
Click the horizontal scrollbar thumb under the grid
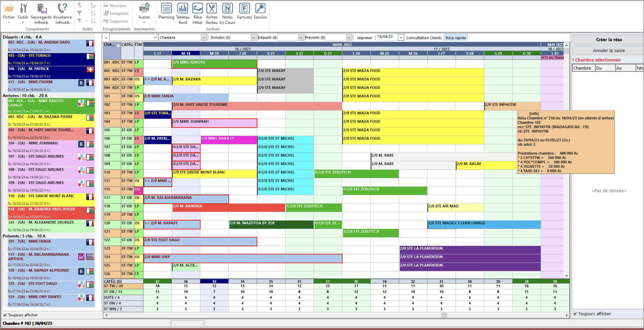[444, 315]
